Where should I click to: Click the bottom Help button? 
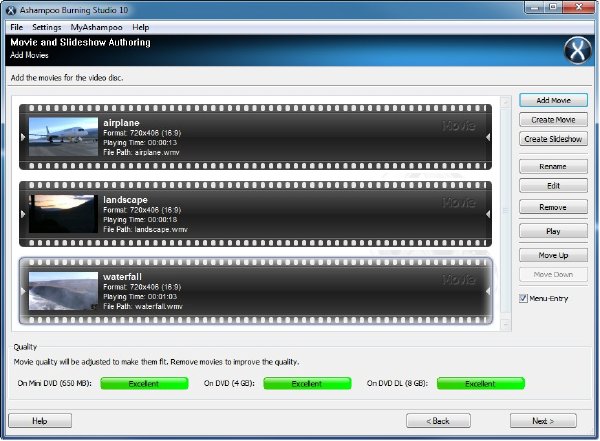click(40, 421)
